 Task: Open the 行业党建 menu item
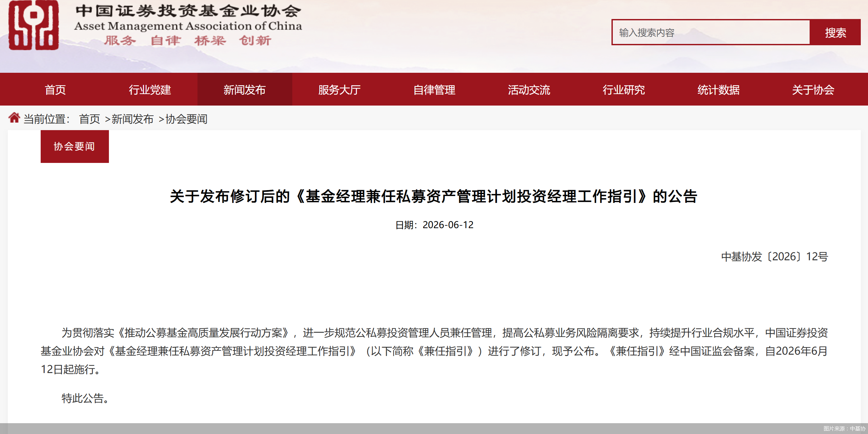pos(150,89)
